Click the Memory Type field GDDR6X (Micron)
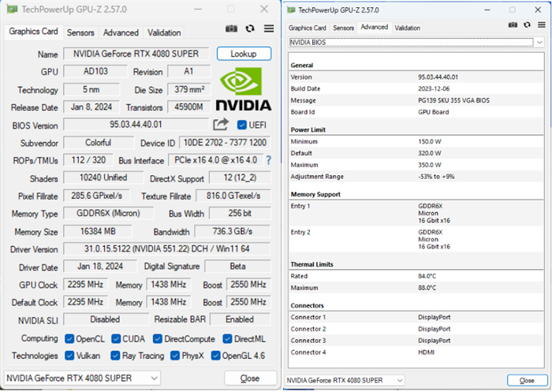 coord(109,214)
